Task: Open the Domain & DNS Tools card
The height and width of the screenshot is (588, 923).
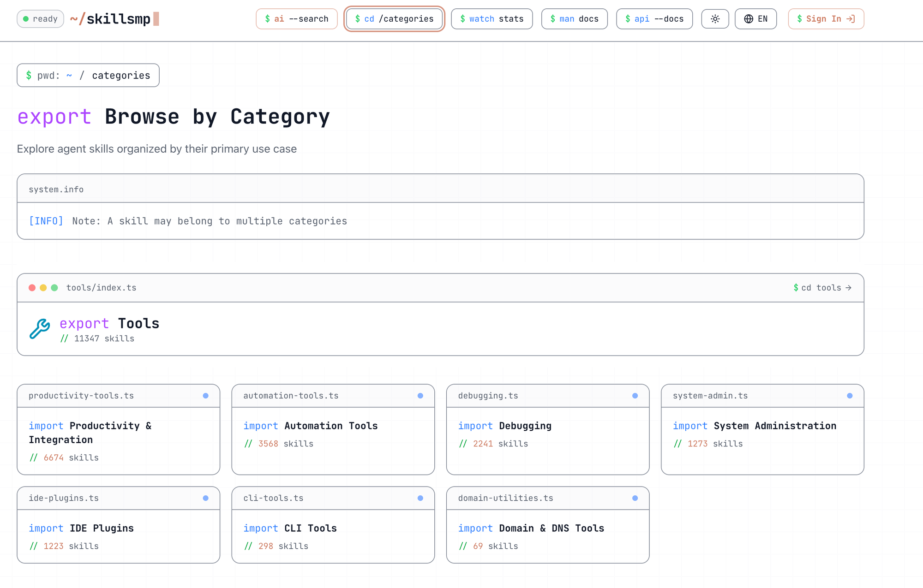Action: (x=547, y=525)
